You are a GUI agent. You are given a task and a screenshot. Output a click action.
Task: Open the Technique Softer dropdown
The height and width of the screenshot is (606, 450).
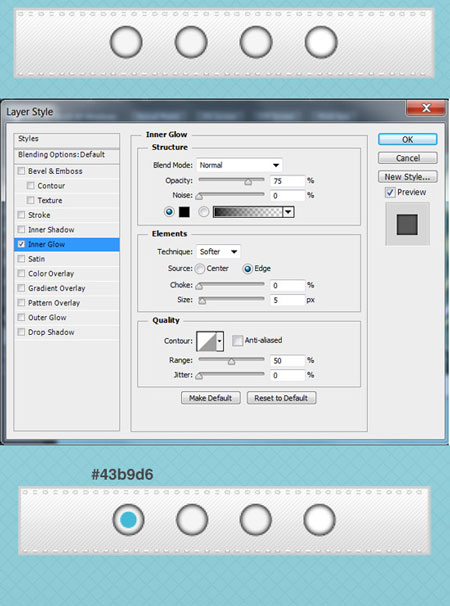click(218, 252)
